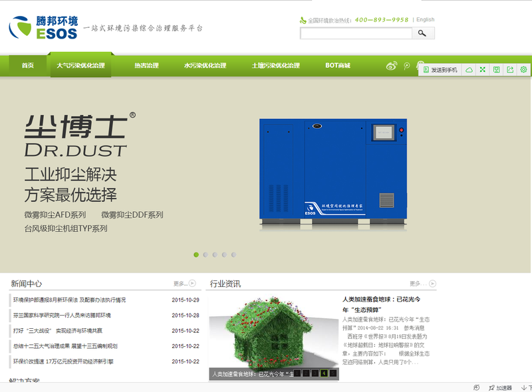Select the third banner carousel dot
532x392 pixels.
click(215, 254)
